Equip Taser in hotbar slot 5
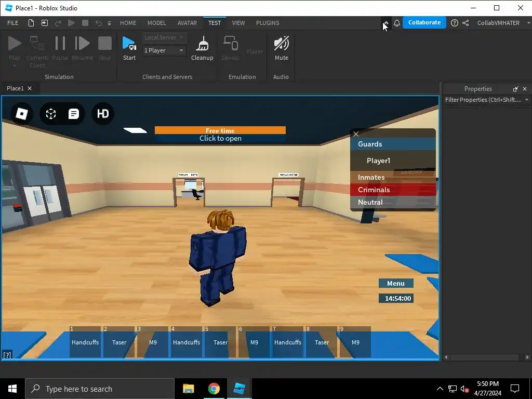This screenshot has height=399, width=532. click(x=220, y=342)
